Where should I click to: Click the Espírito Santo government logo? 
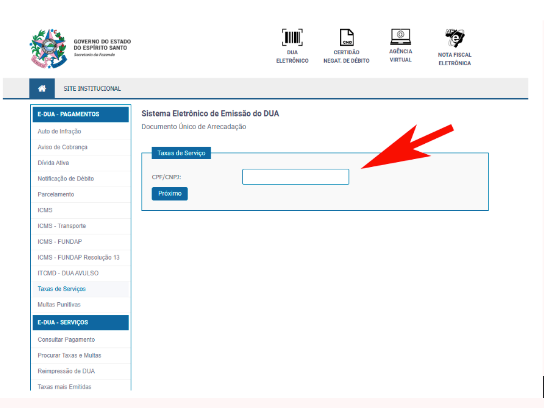pyautogui.click(x=48, y=48)
